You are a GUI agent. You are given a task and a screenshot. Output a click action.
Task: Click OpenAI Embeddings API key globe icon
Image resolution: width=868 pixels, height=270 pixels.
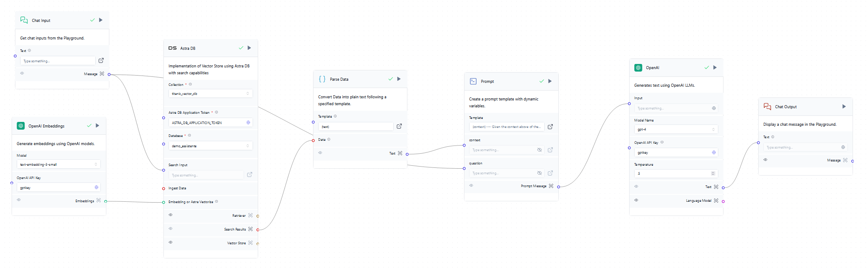pyautogui.click(x=96, y=188)
